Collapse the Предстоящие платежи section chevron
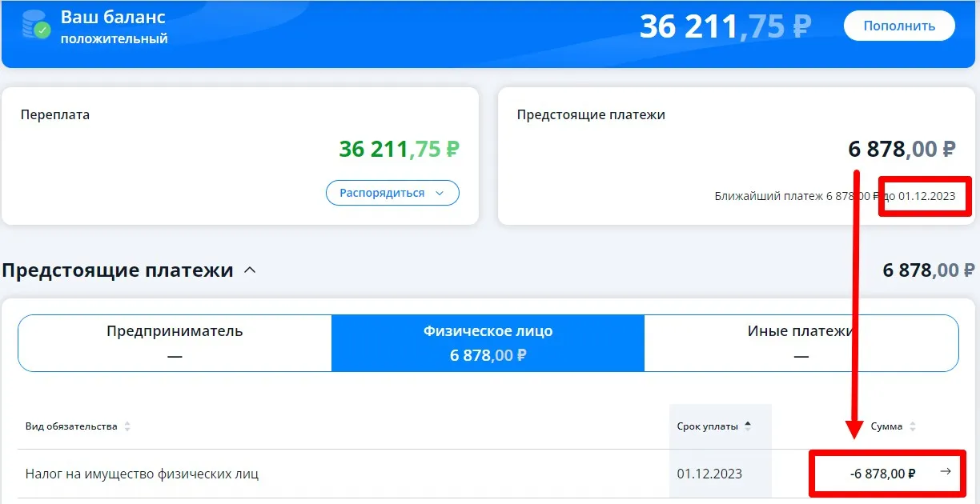Screen dimensions: 980x504 click(250, 270)
